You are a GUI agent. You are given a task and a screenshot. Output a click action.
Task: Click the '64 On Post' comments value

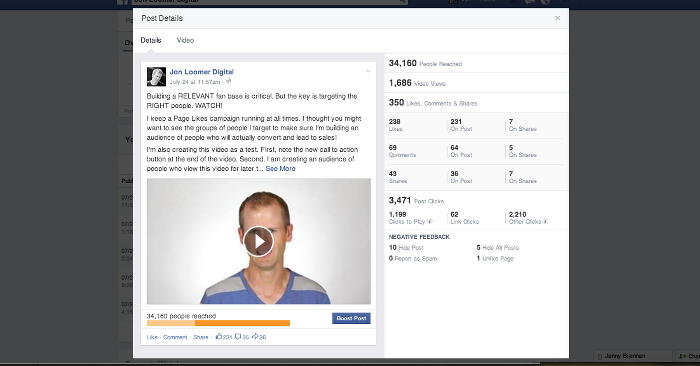click(461, 151)
